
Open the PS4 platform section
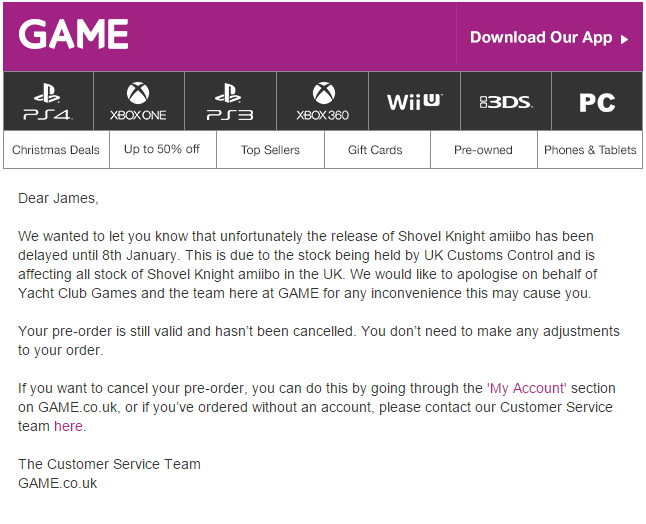[x=47, y=101]
